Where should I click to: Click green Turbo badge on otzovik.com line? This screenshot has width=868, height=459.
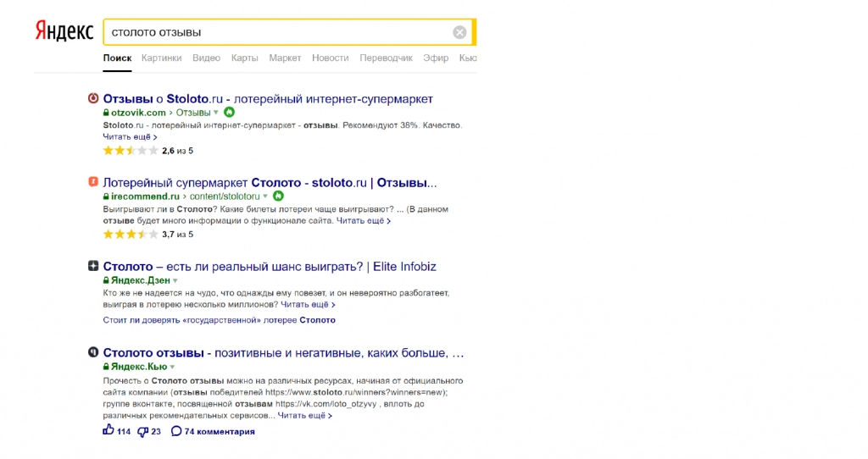tap(229, 113)
